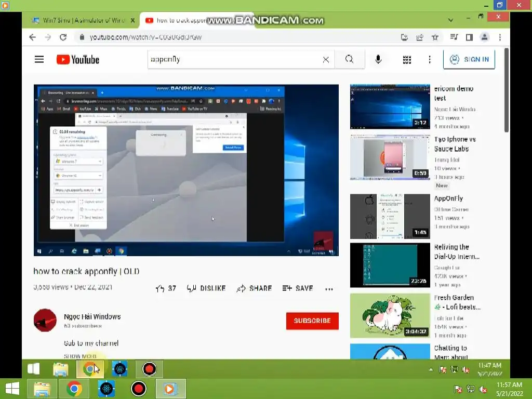Image resolution: width=532 pixels, height=399 pixels.
Task: Open File Explorer on outer taskbar
Action: (x=42, y=389)
